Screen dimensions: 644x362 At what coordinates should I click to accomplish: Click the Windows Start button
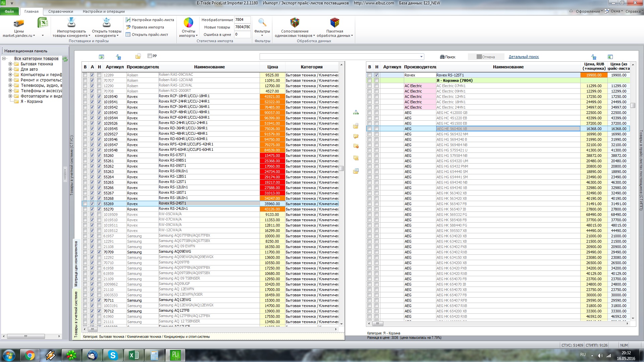pyautogui.click(x=9, y=355)
